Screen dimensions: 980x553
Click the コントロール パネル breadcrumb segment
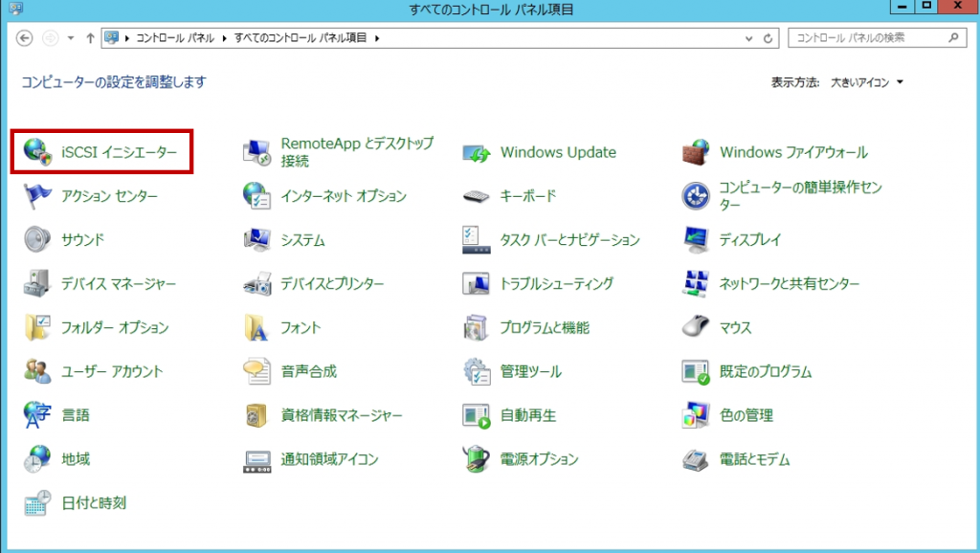pyautogui.click(x=175, y=38)
